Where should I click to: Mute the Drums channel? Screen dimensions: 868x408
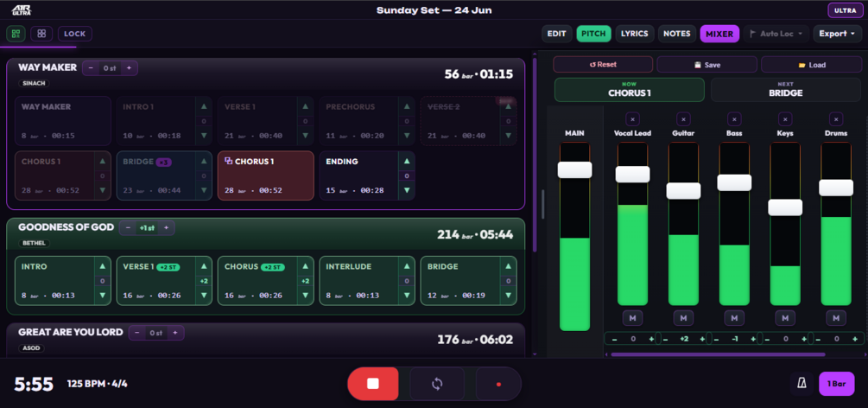point(836,318)
